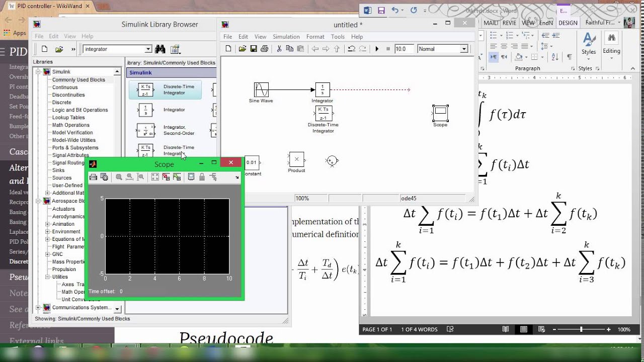Open Library Browser search block binoculars icon
644x362 pixels.
click(x=160, y=49)
